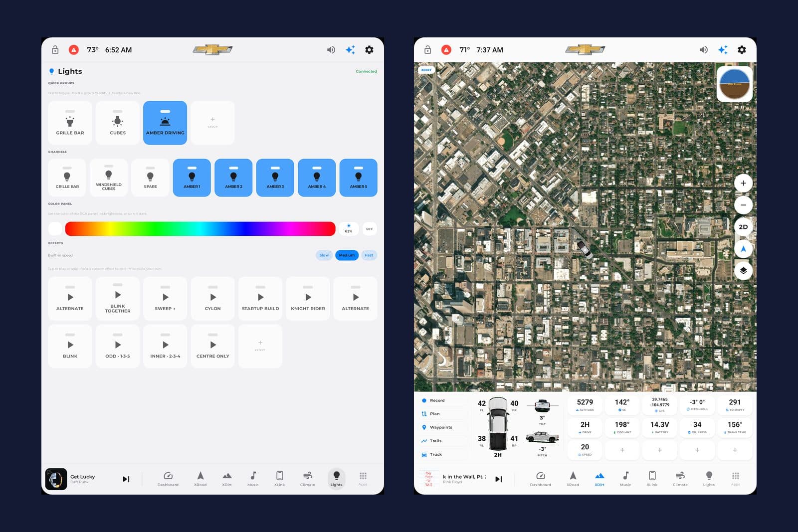Skip to next track after Get Lucky

click(x=126, y=479)
